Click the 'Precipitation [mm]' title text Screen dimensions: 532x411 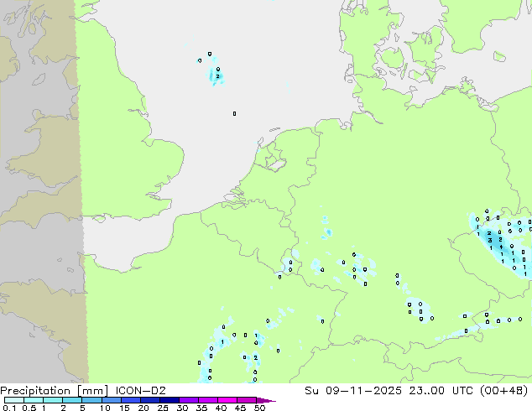tap(54, 391)
